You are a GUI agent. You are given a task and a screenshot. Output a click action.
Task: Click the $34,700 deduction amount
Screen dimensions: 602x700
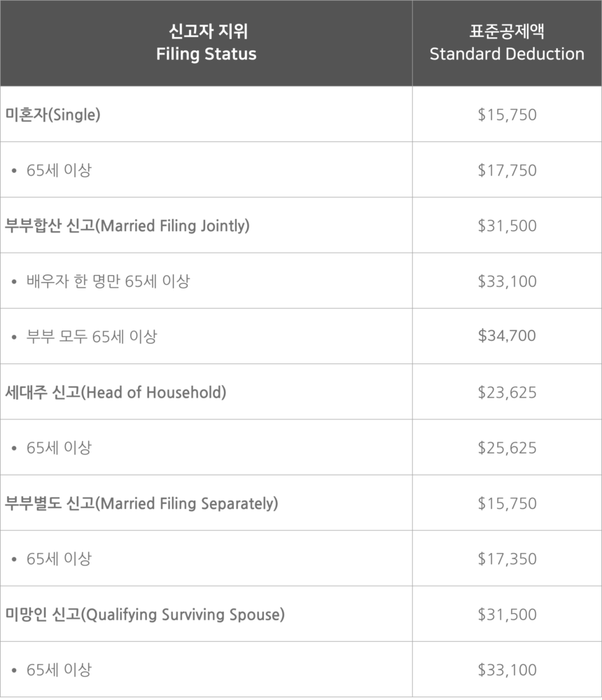[x=507, y=336]
